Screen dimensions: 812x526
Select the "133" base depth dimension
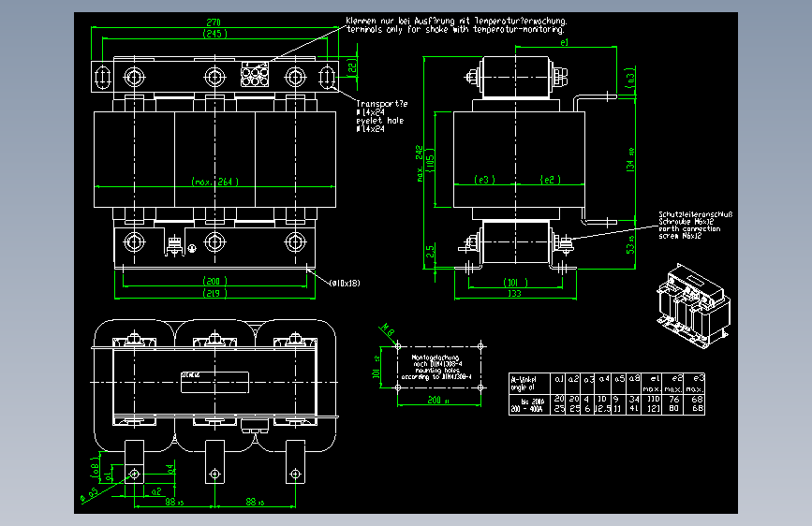(514, 294)
